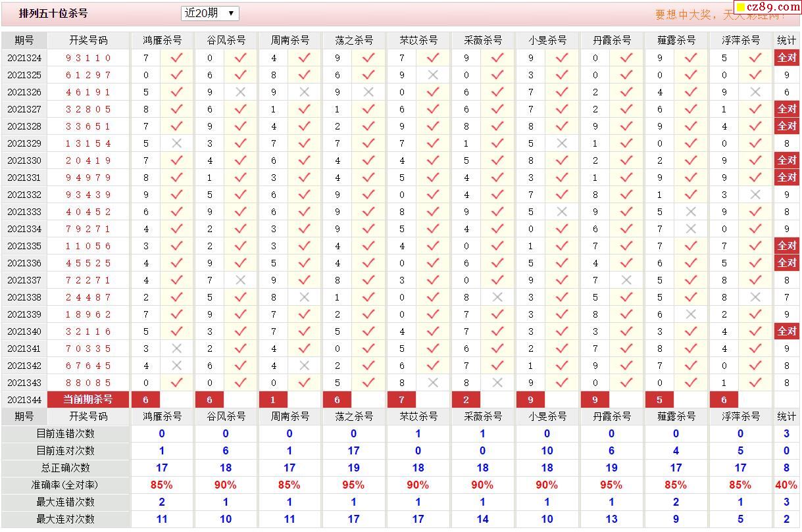Click the X mark for 芣苡杀号 in row 2021325
802x532 pixels.
click(x=432, y=75)
